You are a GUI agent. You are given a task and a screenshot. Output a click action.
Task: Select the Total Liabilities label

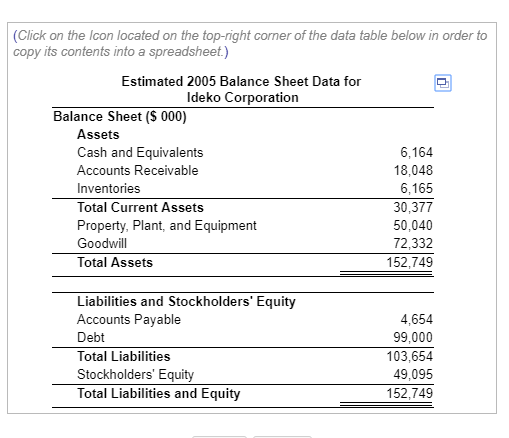pos(124,356)
